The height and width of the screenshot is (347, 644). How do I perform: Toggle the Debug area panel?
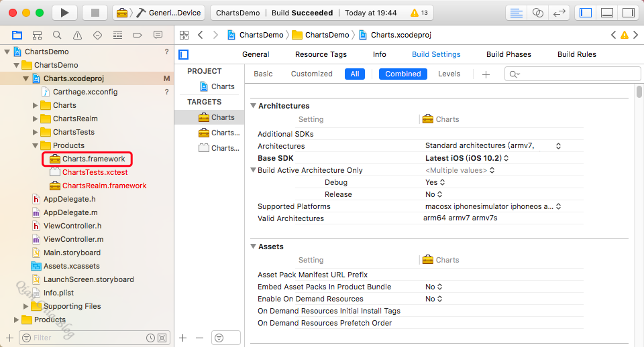tap(607, 13)
